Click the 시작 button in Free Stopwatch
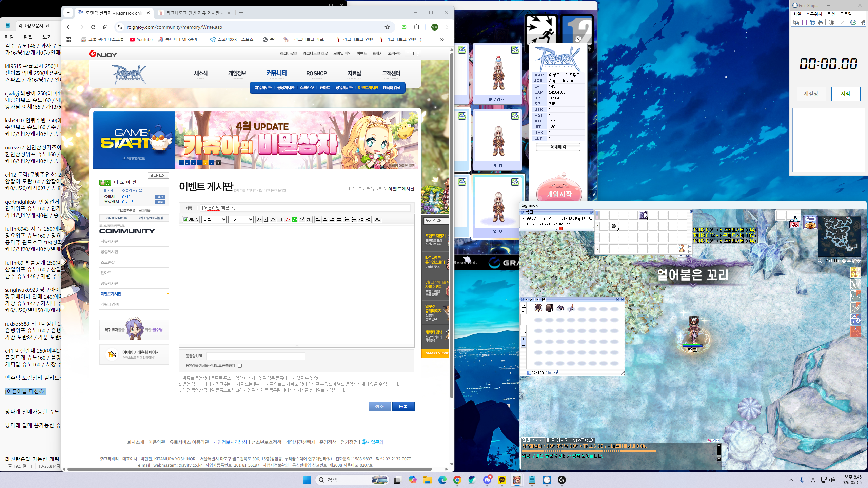Viewport: 868px width, 488px height. coord(846,94)
